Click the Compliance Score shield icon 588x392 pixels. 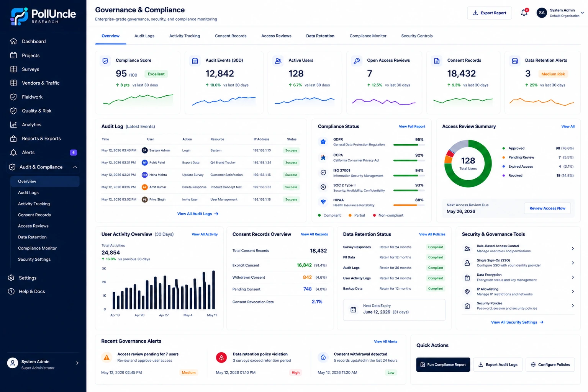click(105, 61)
